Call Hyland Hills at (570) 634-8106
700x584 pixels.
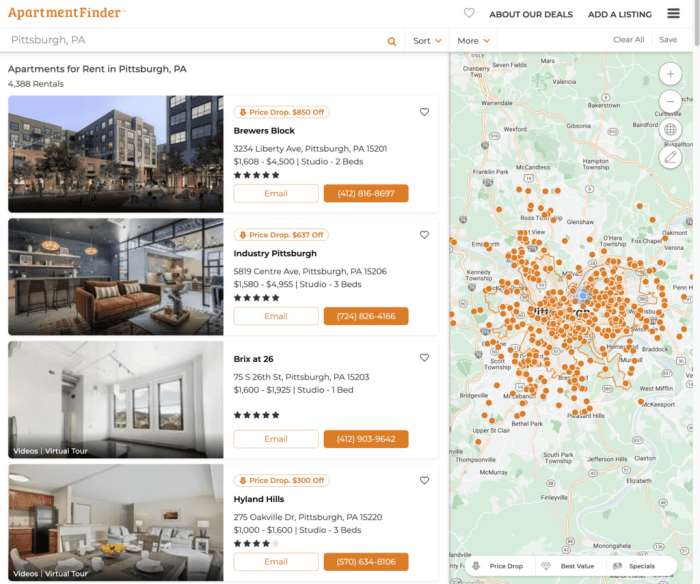(x=366, y=562)
